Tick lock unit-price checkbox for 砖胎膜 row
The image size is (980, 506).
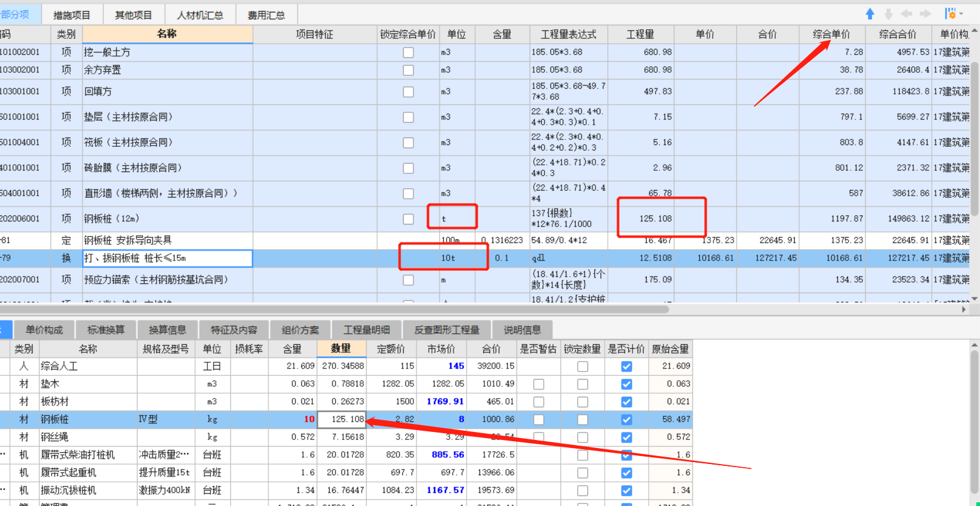coord(409,168)
